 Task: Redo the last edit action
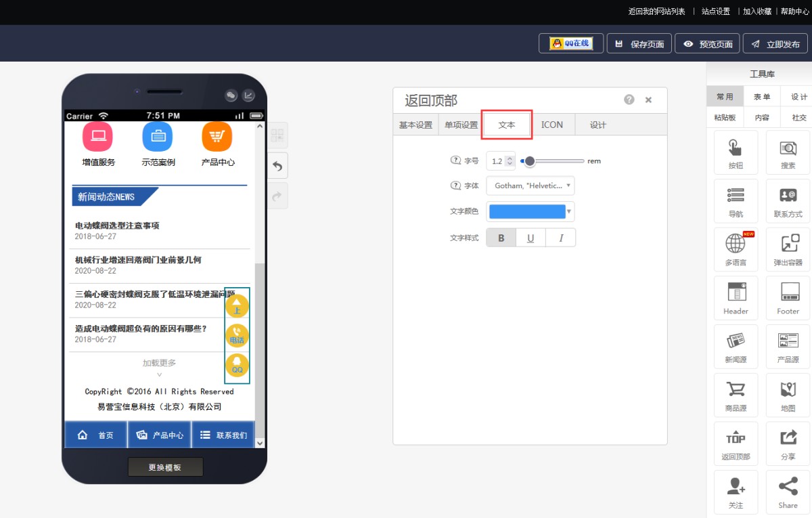[277, 196]
